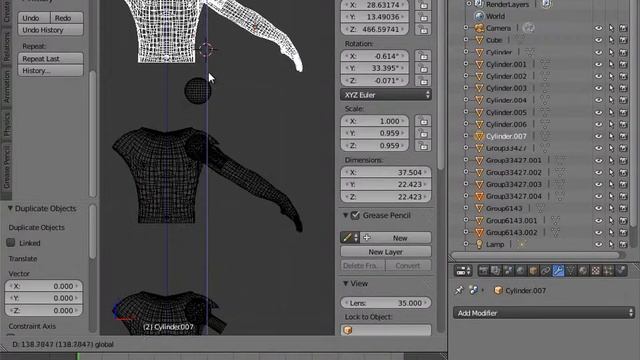The image size is (640, 360).
Task: Switch to the Grease Pencil side tab
Action: (x=6, y=167)
